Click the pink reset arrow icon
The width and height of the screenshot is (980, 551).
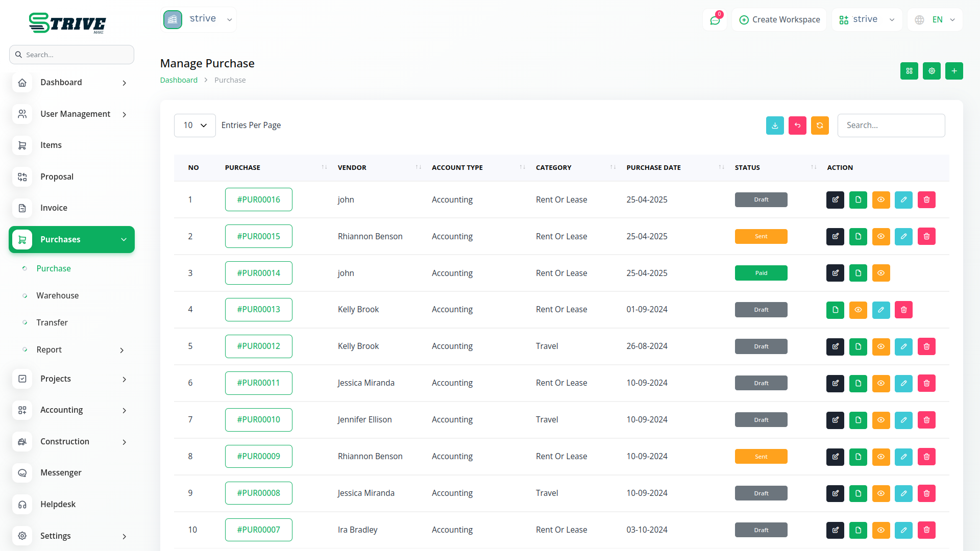(797, 126)
